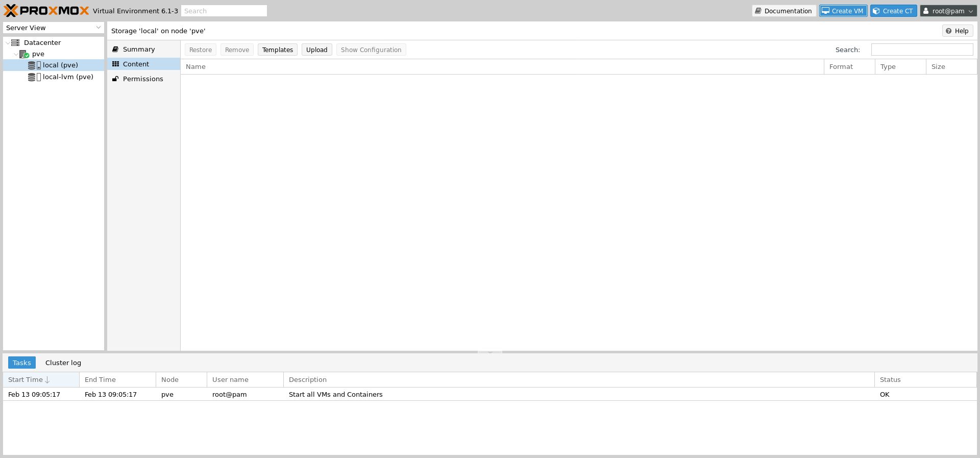The height and width of the screenshot is (458, 980).
Task: Click the Permissions unlock icon
Action: [115, 79]
